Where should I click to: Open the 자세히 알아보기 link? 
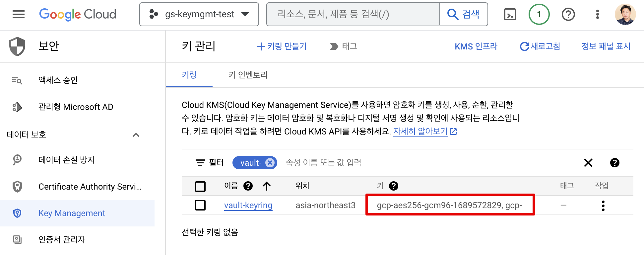coord(425,131)
